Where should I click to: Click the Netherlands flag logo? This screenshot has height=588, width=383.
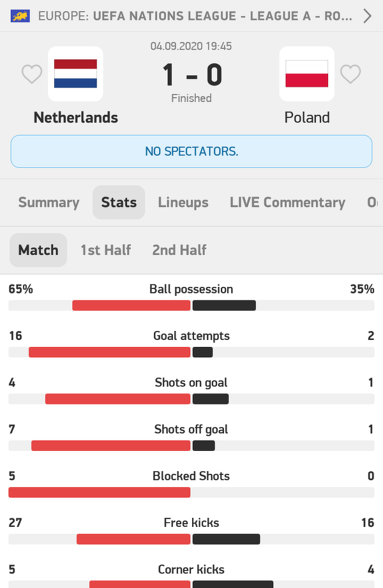coord(75,74)
